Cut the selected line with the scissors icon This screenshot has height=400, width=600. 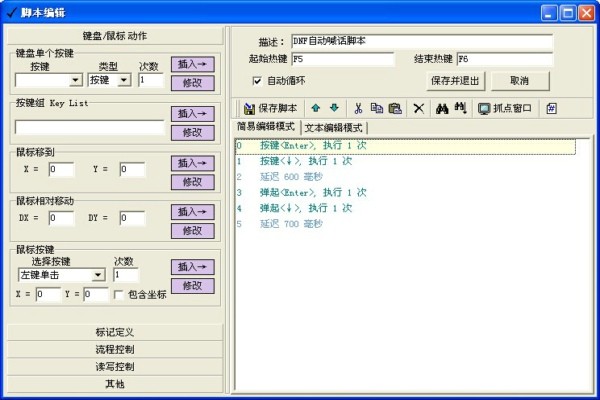point(358,109)
